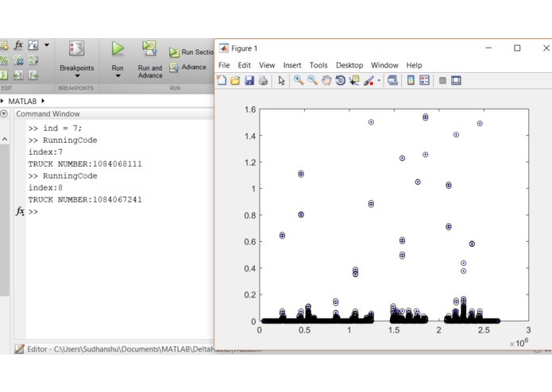The image size is (552, 392).
Task: Click the line 'TRUCK NUMBER:1084067241'
Action: click(85, 200)
